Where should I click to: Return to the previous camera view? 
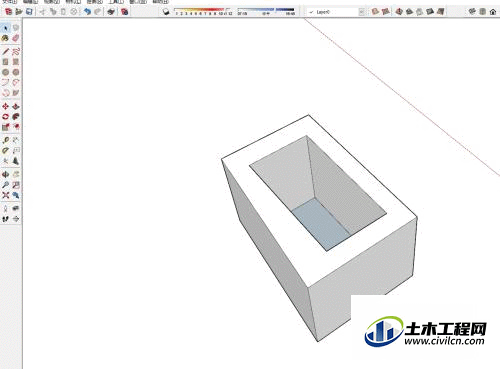pos(16,195)
